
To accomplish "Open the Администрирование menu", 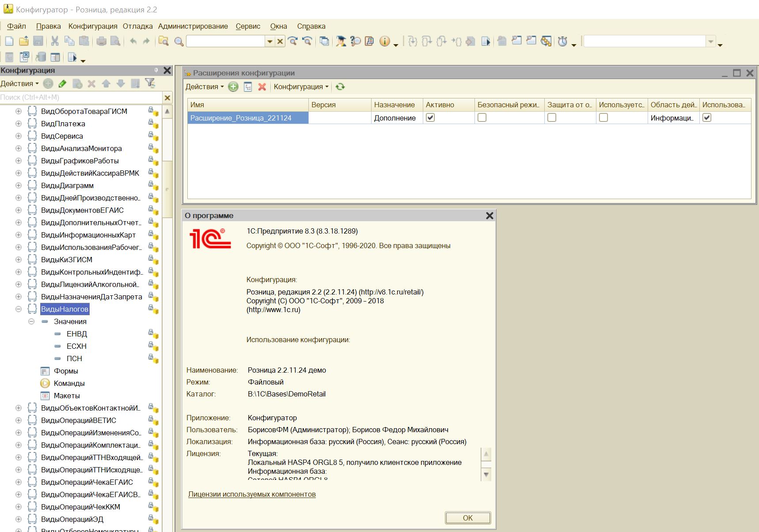I will pos(193,26).
